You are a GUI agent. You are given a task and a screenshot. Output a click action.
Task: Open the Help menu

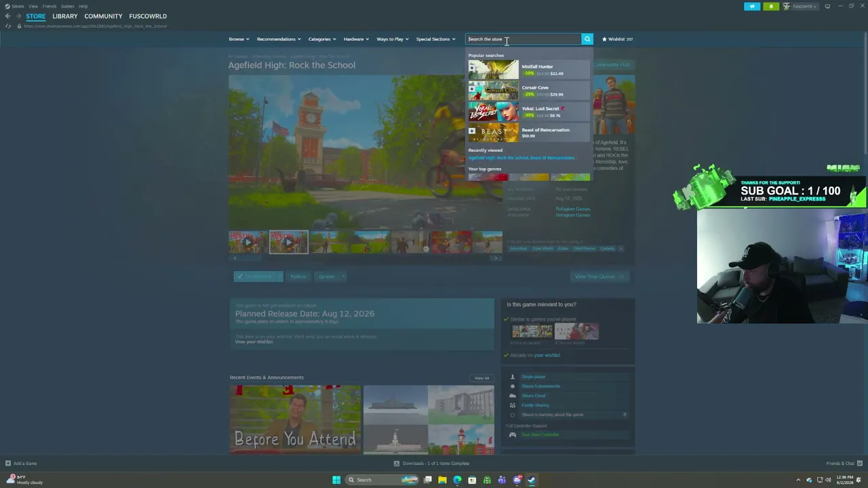pyautogui.click(x=83, y=6)
